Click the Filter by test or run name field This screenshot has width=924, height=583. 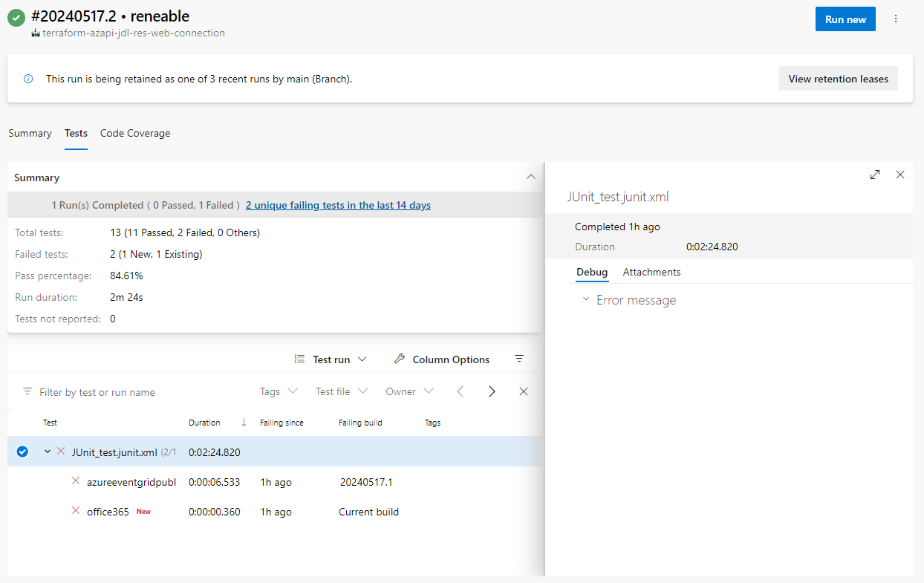(x=134, y=392)
